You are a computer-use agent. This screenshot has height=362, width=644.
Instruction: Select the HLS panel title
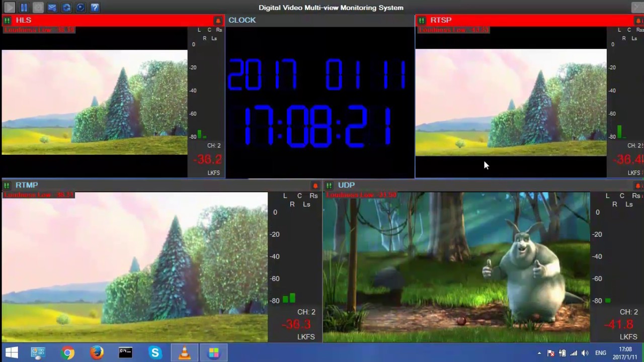point(24,20)
